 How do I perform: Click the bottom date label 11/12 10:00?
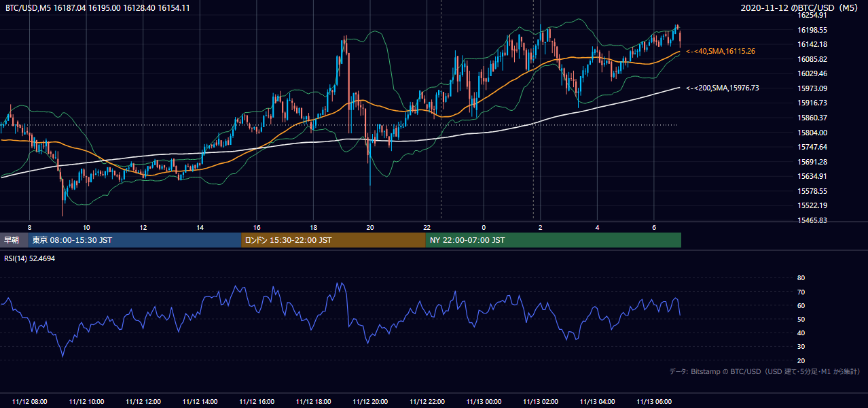[x=86, y=402]
